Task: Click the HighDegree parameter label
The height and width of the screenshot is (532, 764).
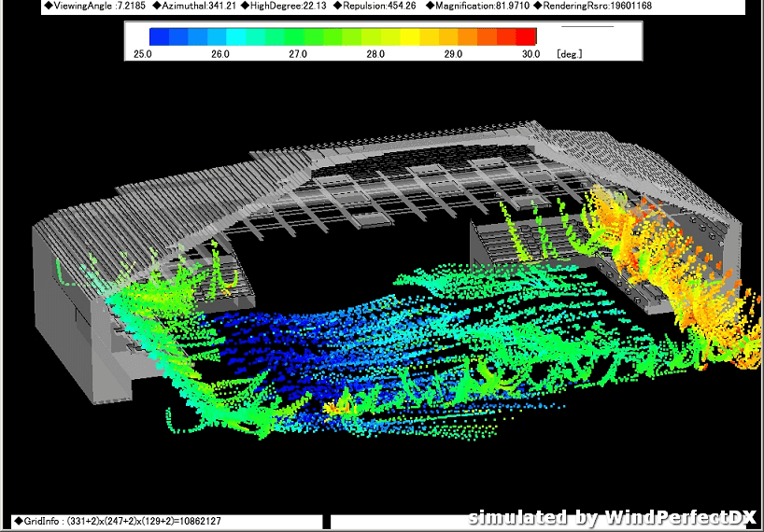Action: point(276,7)
